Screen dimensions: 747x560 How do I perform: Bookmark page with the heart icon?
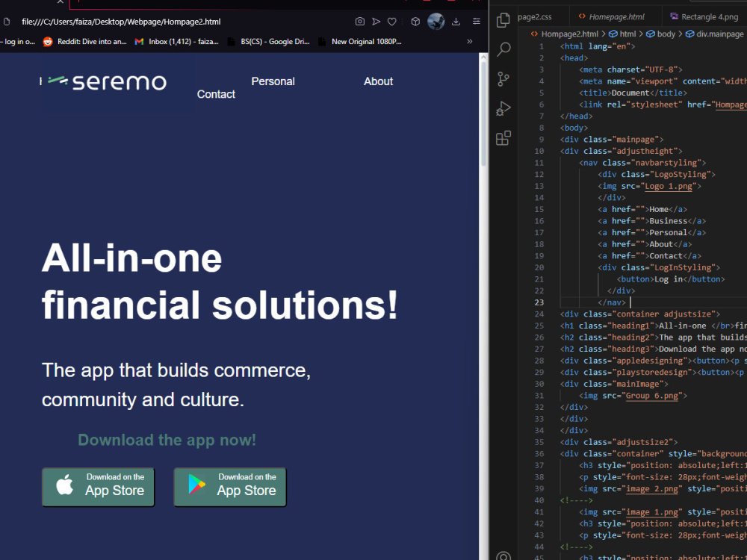point(391,22)
